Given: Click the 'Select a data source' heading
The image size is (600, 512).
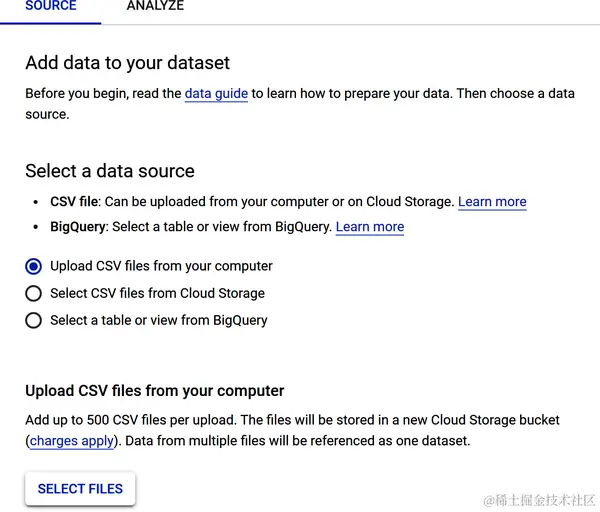Looking at the screenshot, I should click(x=110, y=171).
